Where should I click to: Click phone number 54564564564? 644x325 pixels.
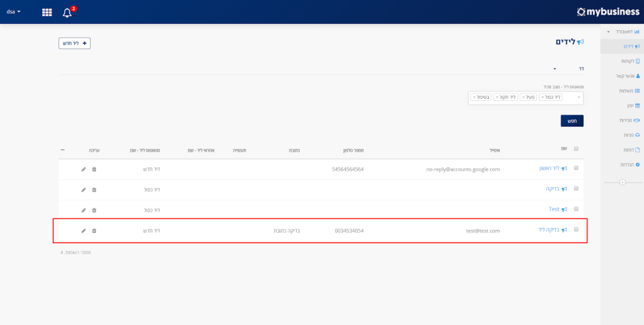(348, 169)
